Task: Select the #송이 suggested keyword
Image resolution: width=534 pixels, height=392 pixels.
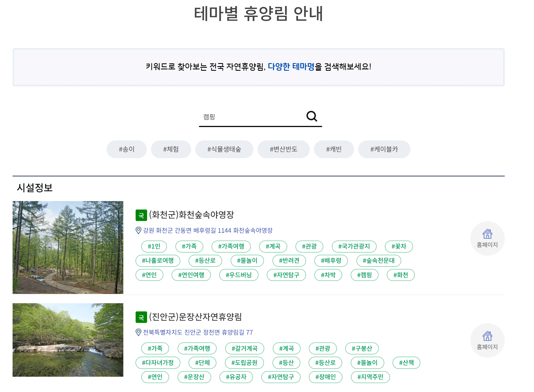Action: (x=127, y=149)
